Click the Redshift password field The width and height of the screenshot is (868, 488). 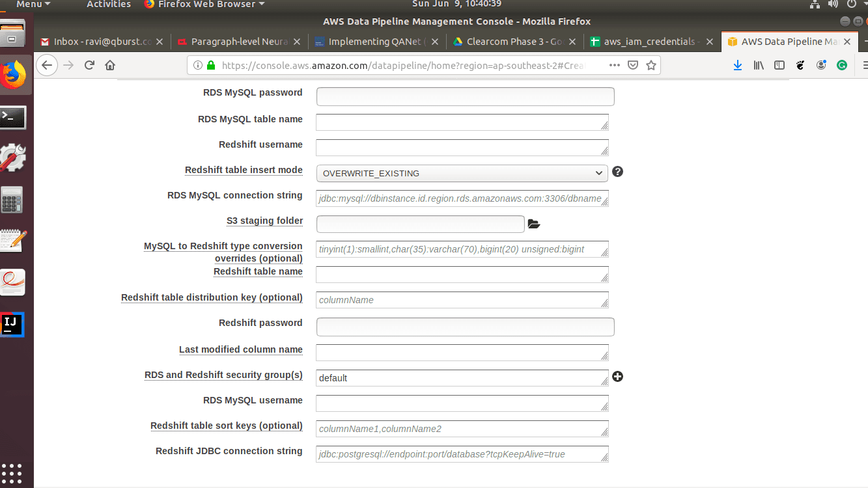(465, 327)
